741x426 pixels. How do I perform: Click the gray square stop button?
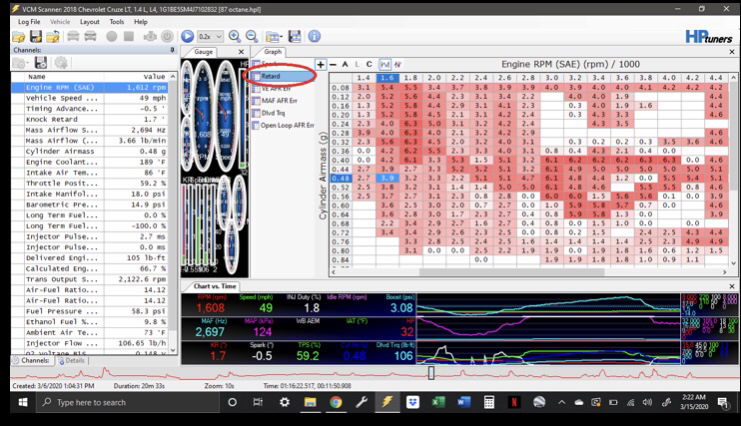129,36
